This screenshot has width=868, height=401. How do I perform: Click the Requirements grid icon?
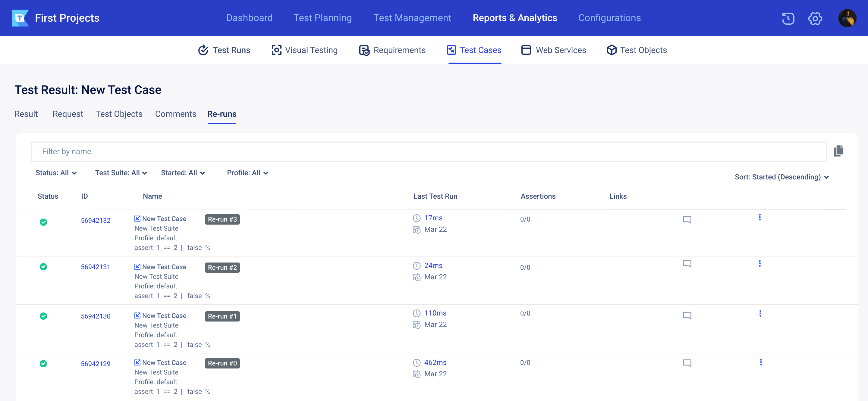[364, 50]
